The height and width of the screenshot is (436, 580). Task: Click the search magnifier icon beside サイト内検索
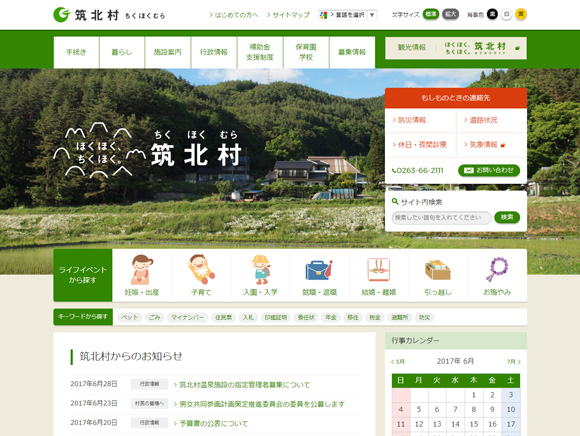(395, 202)
